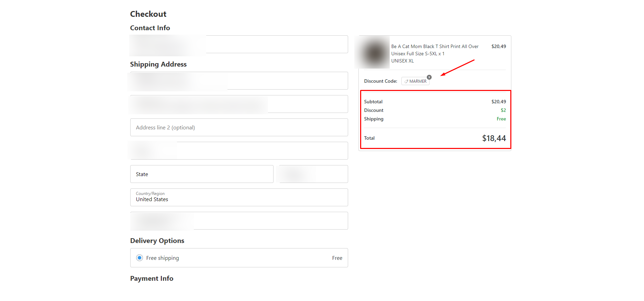
Task: Click the Contact Info input field
Action: click(x=239, y=44)
